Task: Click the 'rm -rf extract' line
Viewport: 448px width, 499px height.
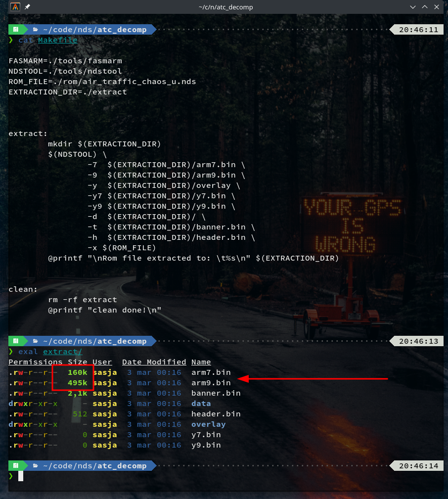Action: (83, 300)
